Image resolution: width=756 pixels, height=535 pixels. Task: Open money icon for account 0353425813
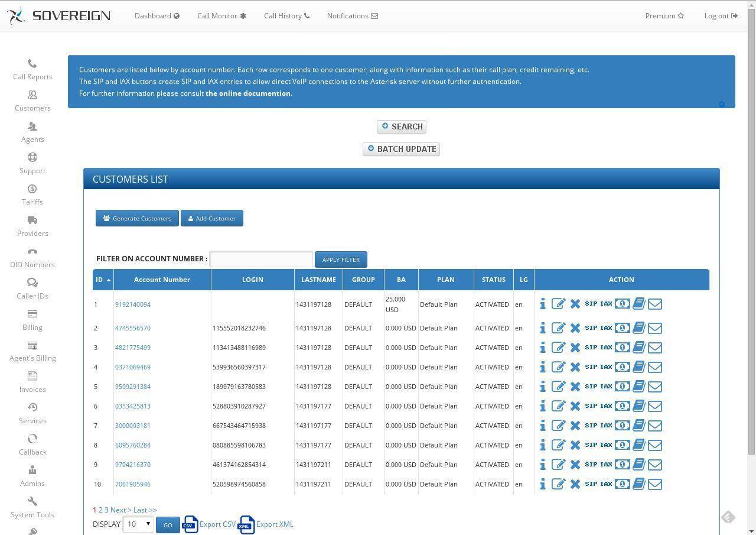tap(622, 406)
